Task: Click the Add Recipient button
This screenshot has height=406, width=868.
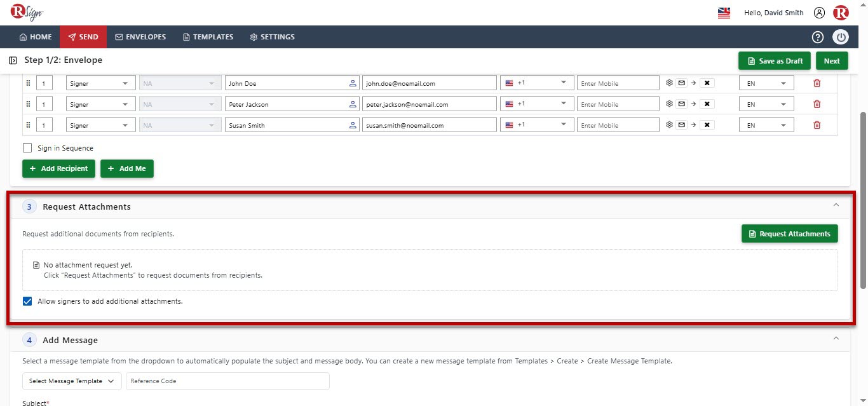Action: (x=59, y=168)
